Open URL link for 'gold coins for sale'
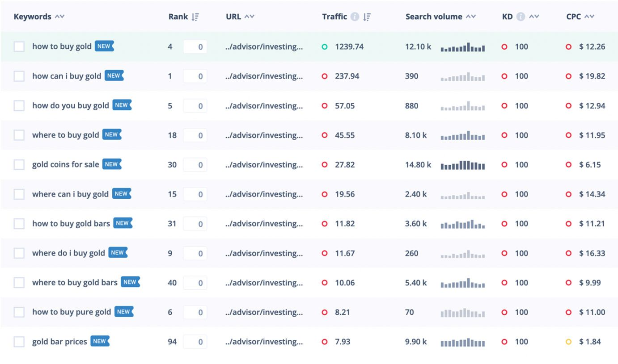 (x=264, y=164)
